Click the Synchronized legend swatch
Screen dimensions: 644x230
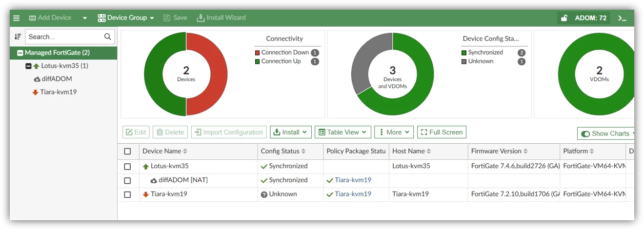(464, 53)
